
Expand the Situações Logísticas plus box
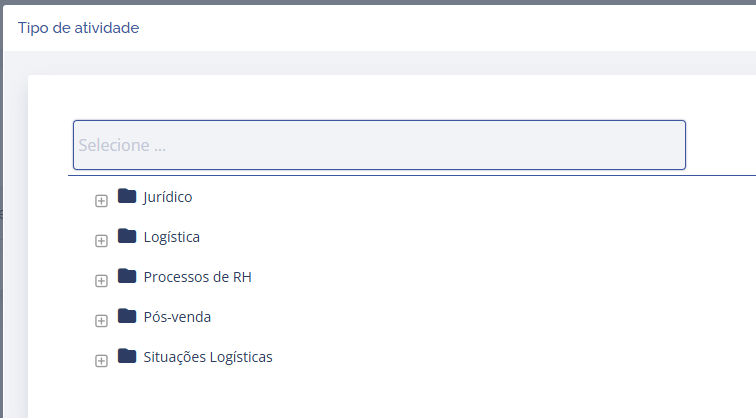tap(101, 361)
